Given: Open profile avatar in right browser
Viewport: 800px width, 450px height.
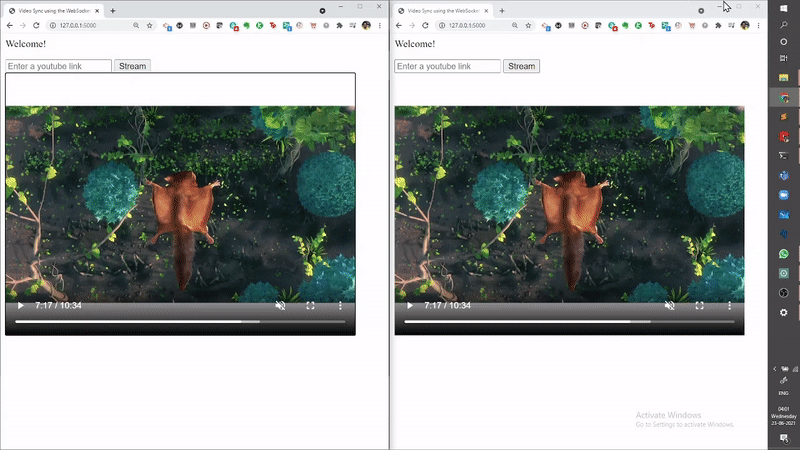Looking at the screenshot, I should (x=745, y=26).
